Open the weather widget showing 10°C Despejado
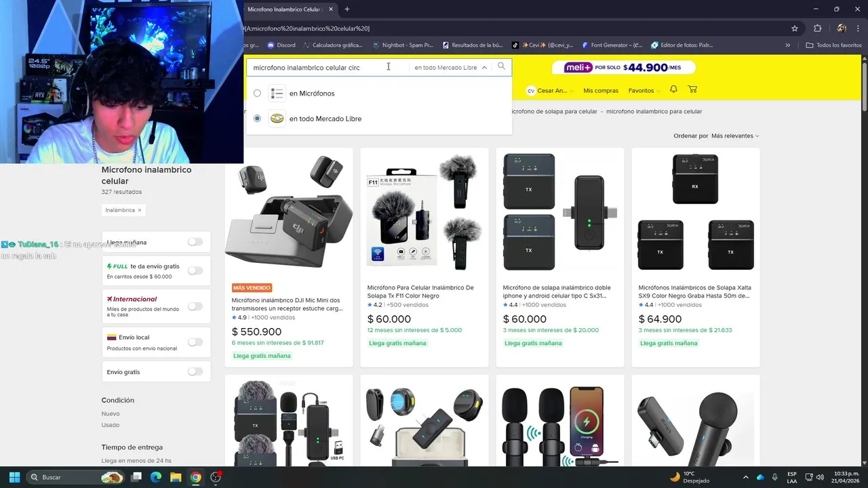Viewport: 868px width, 488px height. tap(689, 477)
